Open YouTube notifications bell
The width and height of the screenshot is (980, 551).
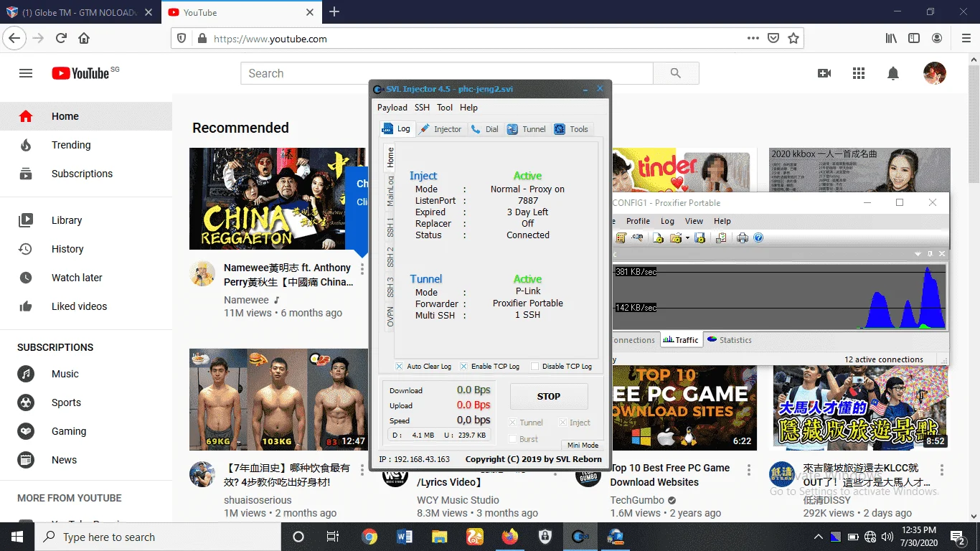point(893,73)
